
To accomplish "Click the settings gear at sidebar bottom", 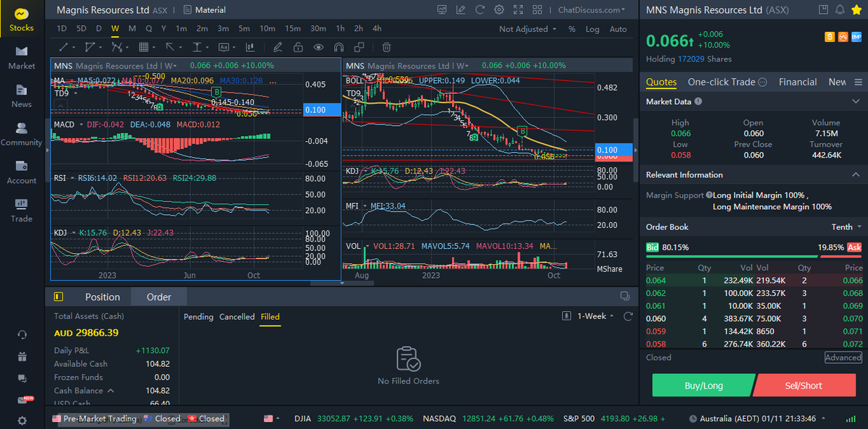I will (x=22, y=420).
